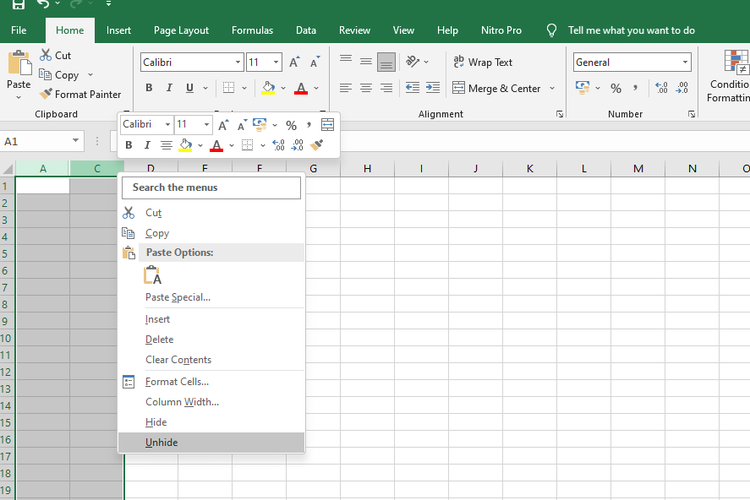Increase indent in Alignment group
The height and width of the screenshot is (500, 750).
point(433,88)
